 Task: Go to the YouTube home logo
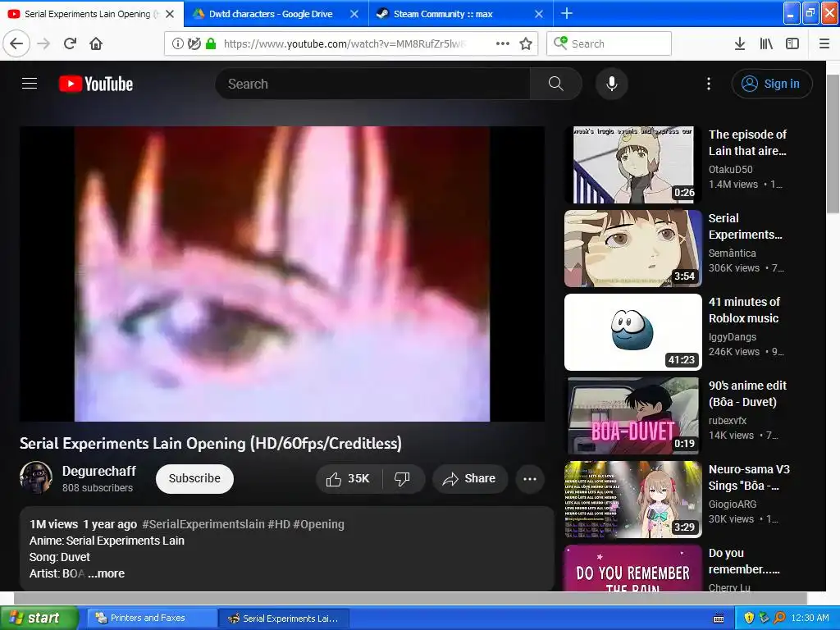point(96,84)
